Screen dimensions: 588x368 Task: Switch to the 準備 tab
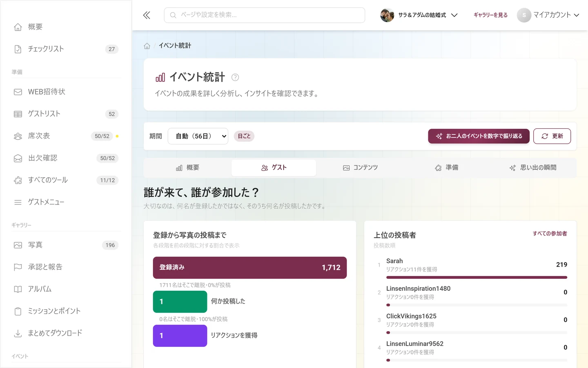coord(447,168)
